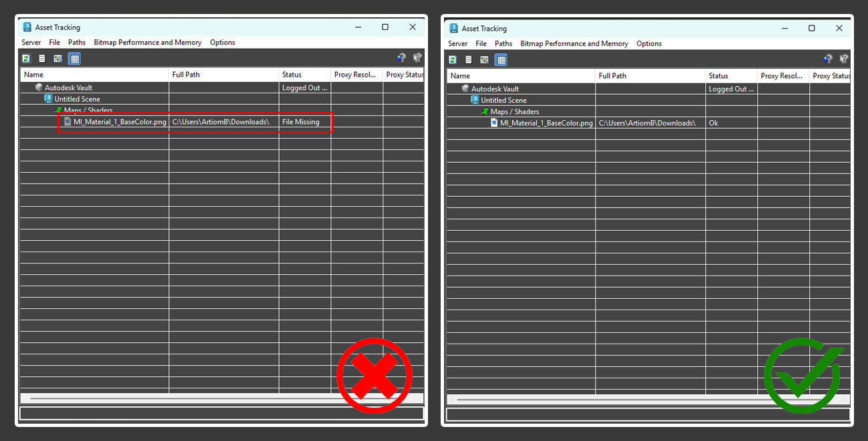Open Status Log in right window toolbar
Screen dimensions: 868x441
469,60
